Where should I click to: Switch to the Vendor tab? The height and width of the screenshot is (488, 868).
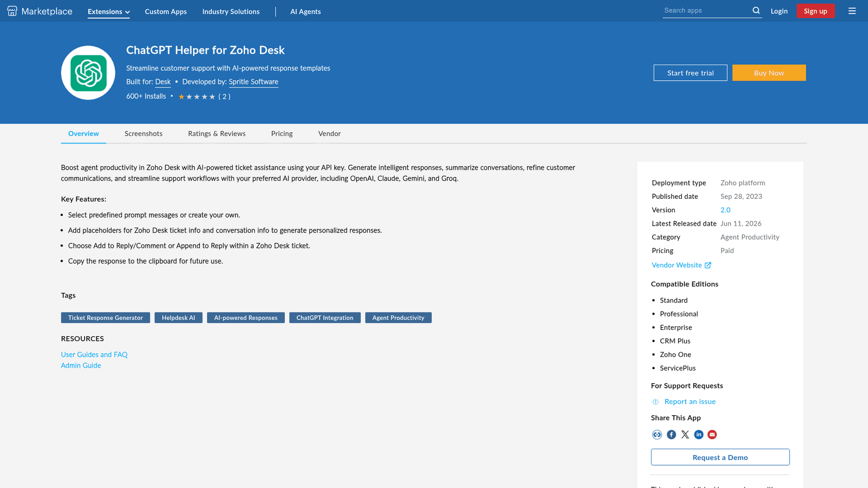(330, 134)
